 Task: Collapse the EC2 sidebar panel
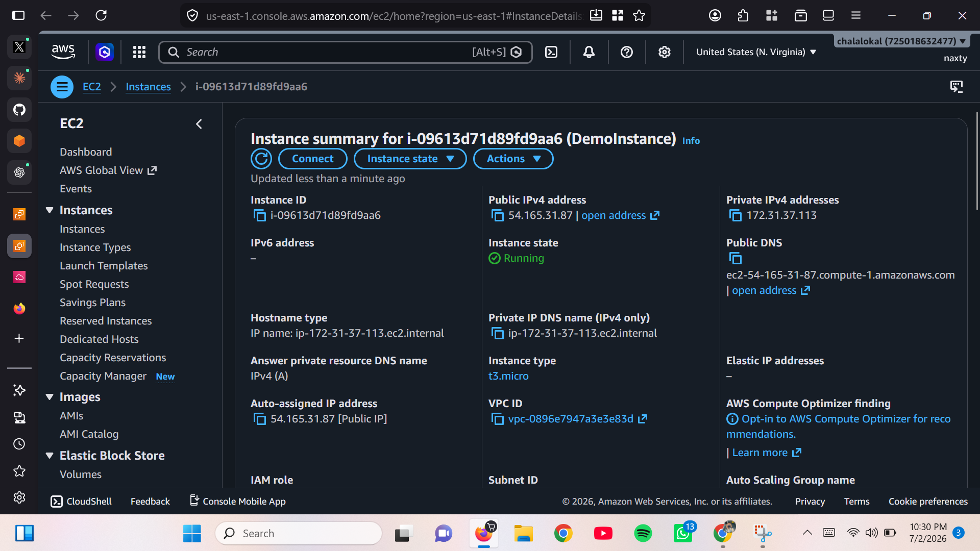[199, 124]
